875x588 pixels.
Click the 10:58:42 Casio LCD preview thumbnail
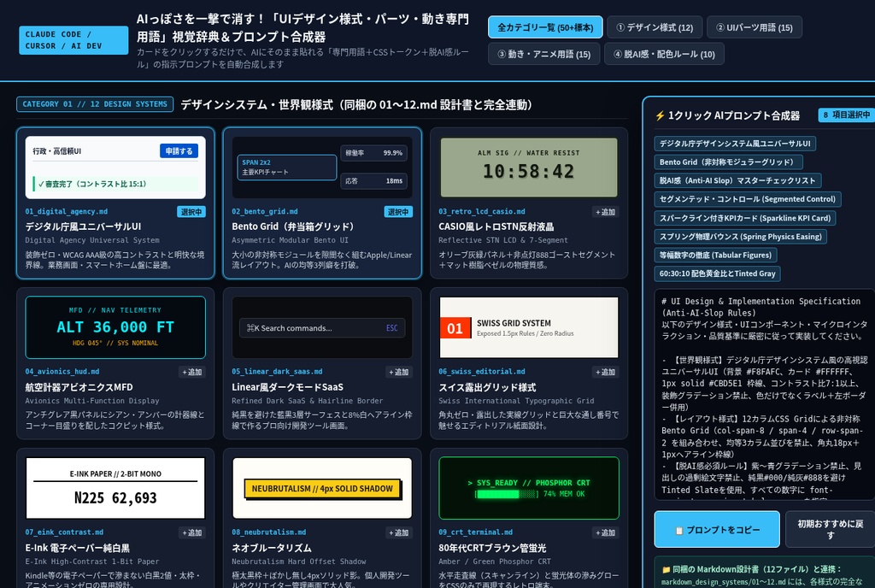(x=529, y=168)
